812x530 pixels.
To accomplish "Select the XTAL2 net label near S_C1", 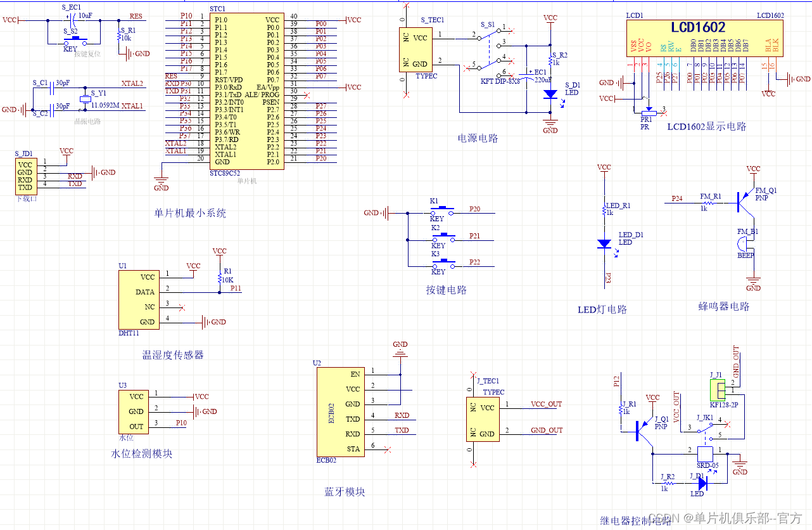I will [132, 84].
